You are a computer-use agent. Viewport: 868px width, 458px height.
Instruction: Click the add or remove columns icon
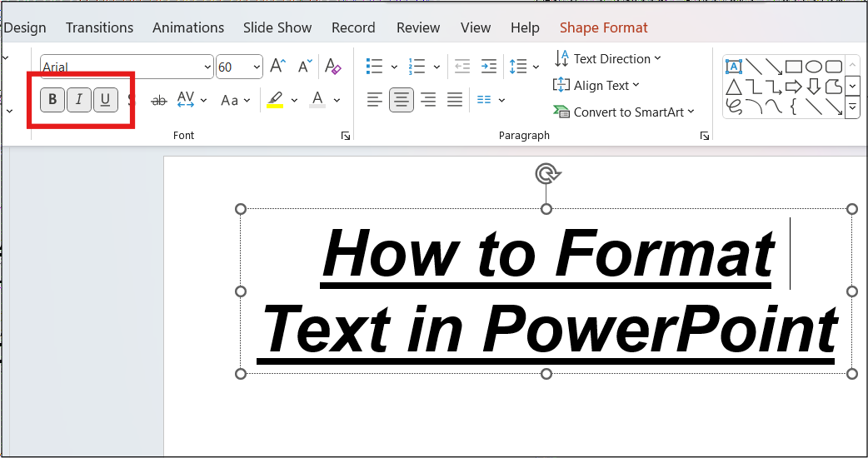[484, 100]
